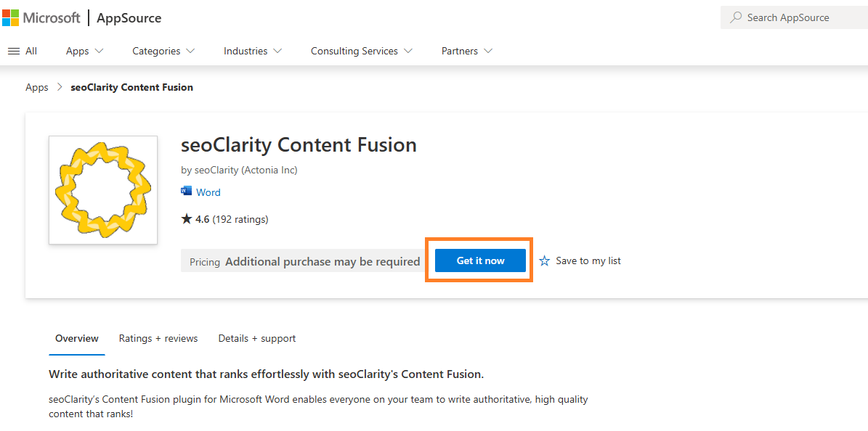Image resolution: width=868 pixels, height=431 pixels.
Task: Click the star icon beside Save to my list
Action: point(545,261)
